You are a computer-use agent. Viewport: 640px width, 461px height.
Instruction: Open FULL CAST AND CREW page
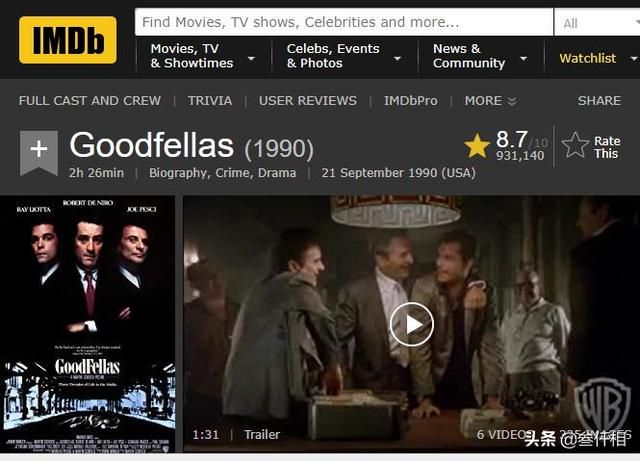pyautogui.click(x=90, y=100)
